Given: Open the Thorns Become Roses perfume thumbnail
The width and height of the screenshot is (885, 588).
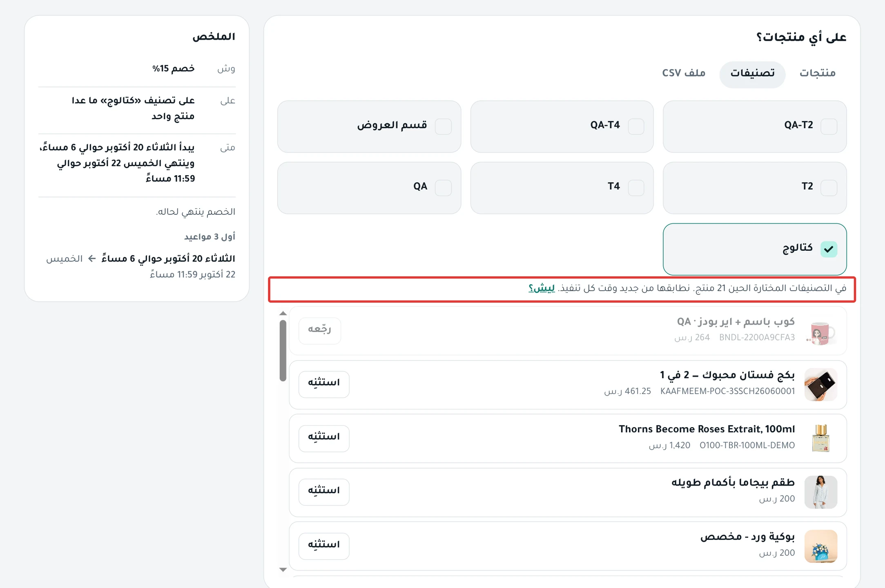Looking at the screenshot, I should (x=821, y=439).
